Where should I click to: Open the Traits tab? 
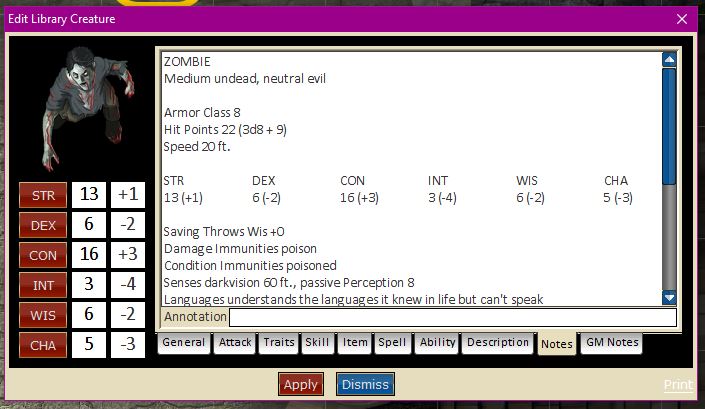click(x=279, y=343)
